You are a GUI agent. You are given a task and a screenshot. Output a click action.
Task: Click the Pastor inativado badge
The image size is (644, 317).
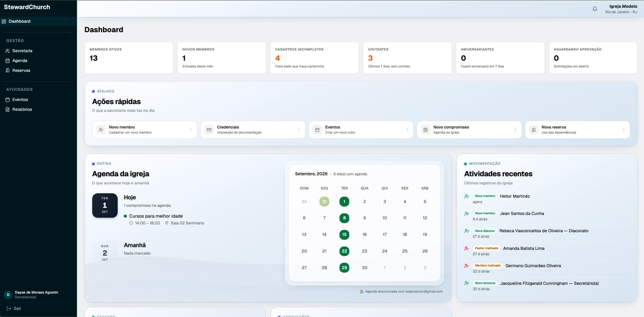coord(487,249)
